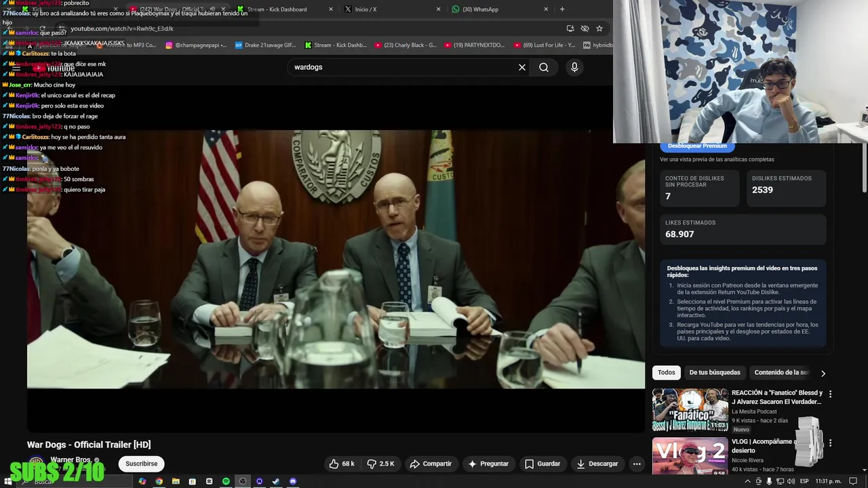Image resolution: width=868 pixels, height=488 pixels.
Task: Open the La Mesita Podcast channel link
Action: [754, 411]
